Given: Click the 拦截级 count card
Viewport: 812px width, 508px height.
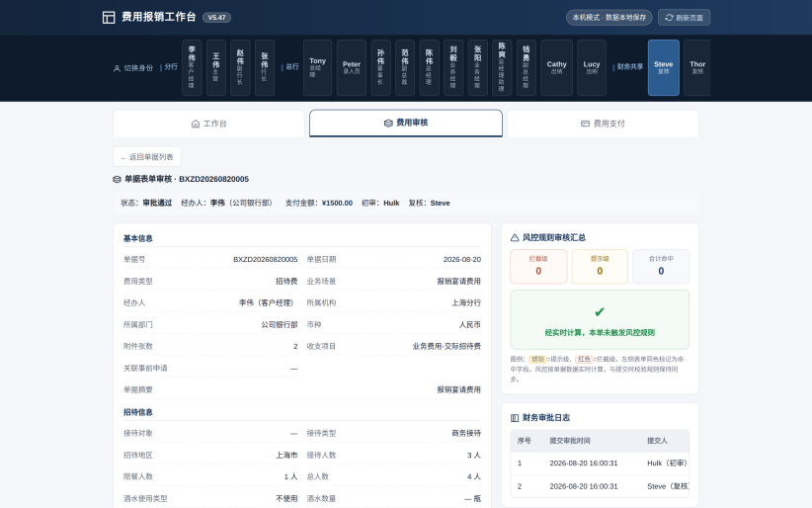Looking at the screenshot, I should click(538, 267).
